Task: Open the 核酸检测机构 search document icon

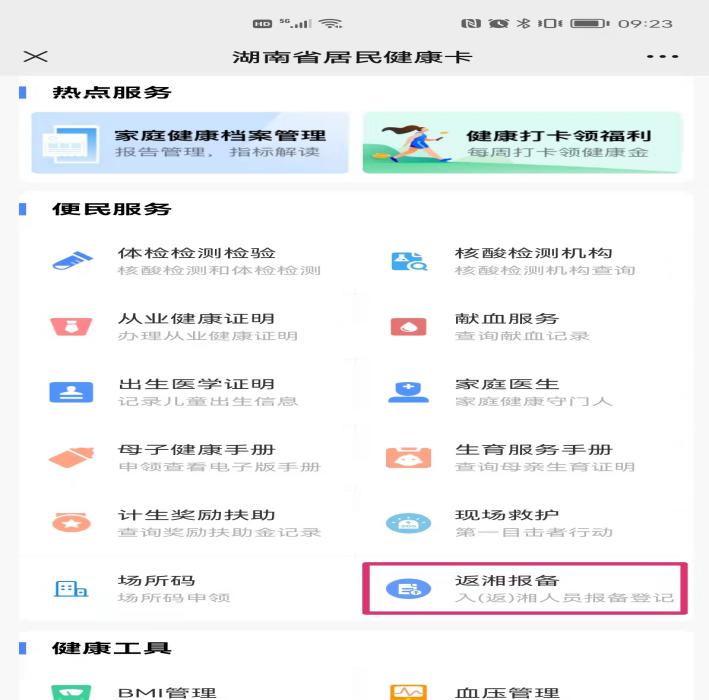Action: pyautogui.click(x=409, y=261)
